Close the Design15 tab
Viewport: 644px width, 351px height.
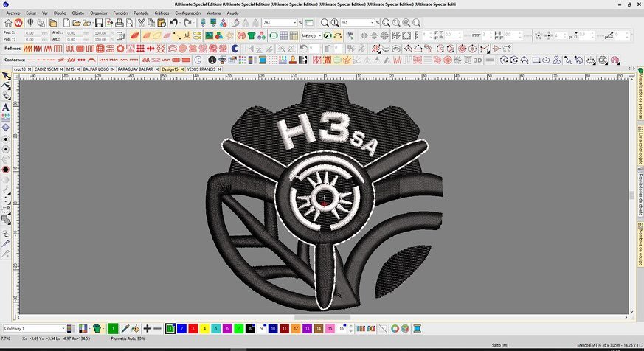[x=181, y=68]
